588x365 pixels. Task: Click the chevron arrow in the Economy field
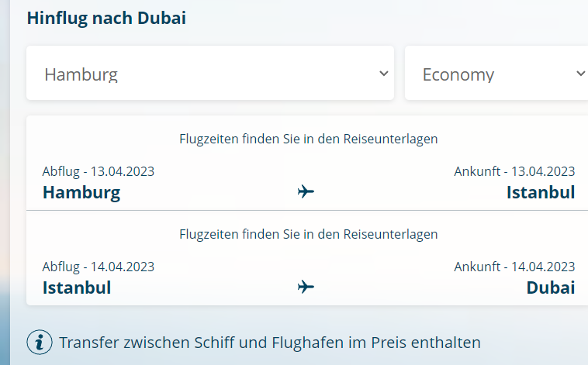click(580, 74)
